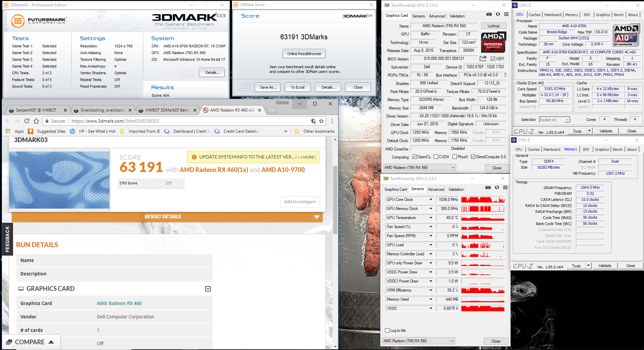Open Mainboard tab in upper CPU-Z window
644x350 pixels.
[x=553, y=15]
